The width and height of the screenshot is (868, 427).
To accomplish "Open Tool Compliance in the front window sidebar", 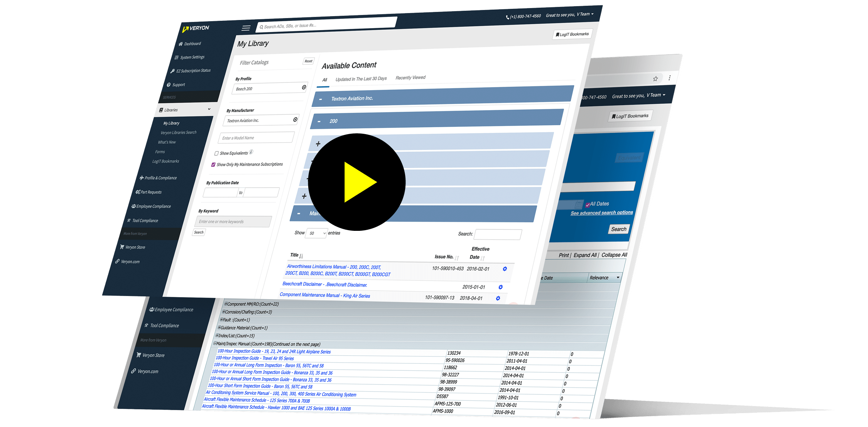I will (143, 221).
